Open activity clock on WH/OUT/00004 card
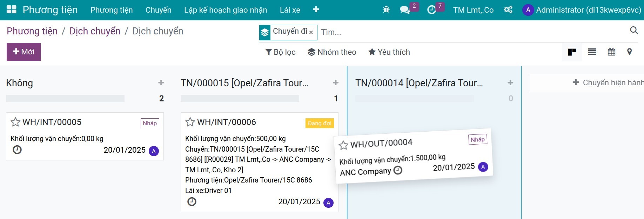 point(398,170)
